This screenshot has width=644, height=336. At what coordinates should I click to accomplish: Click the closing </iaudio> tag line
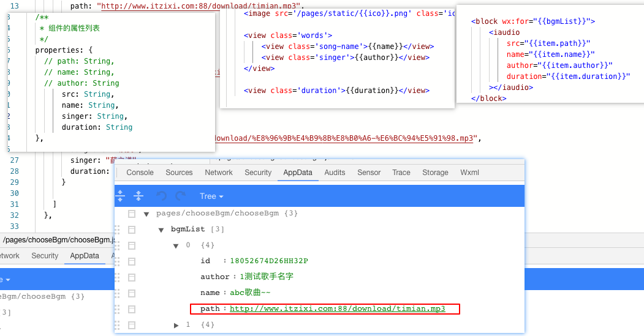[x=511, y=88]
